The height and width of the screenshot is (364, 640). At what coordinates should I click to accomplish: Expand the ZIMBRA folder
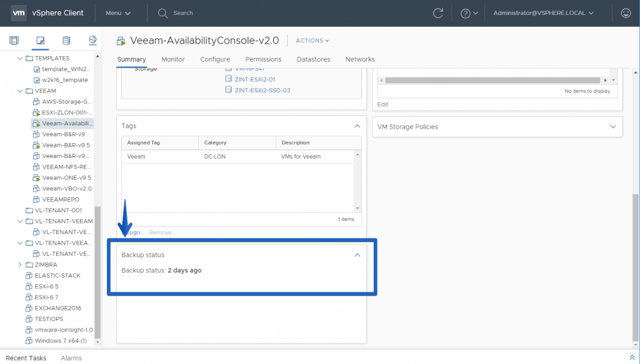click(x=20, y=265)
